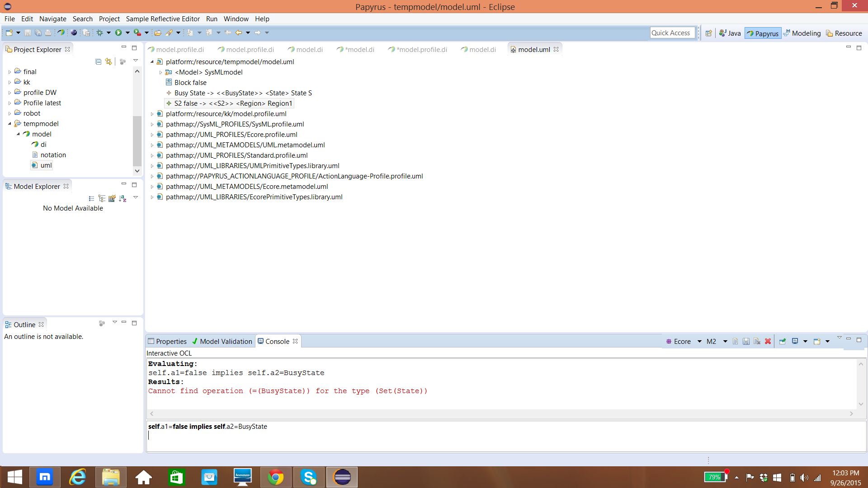Click the Debug bug icon
Screen dimensions: 868x488
coord(99,33)
